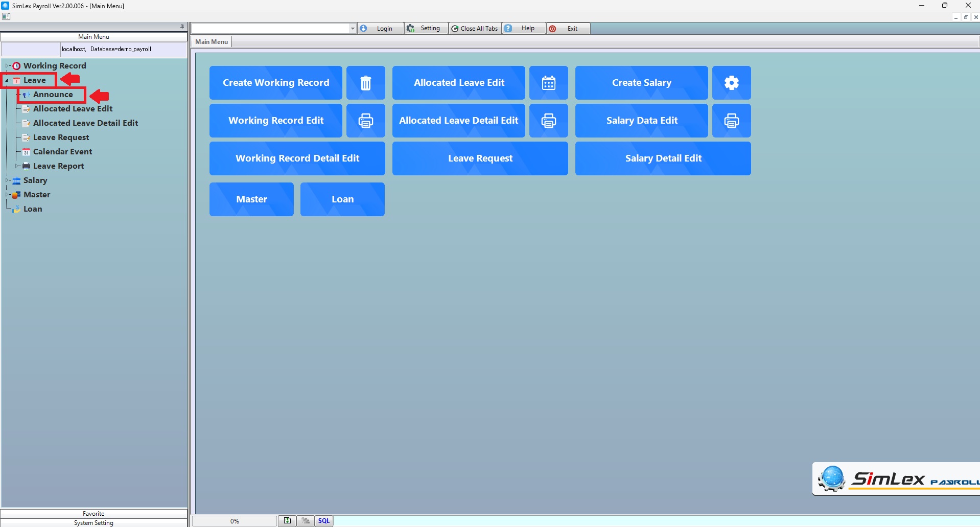Open the System Setting panel section
This screenshot has height=527, width=980.
[x=94, y=523]
